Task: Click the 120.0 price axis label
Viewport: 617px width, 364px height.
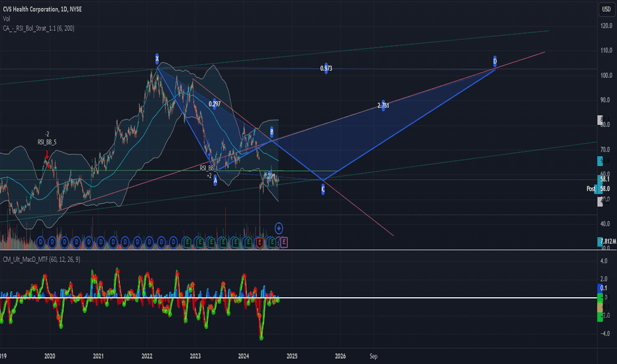Action: coord(606,26)
